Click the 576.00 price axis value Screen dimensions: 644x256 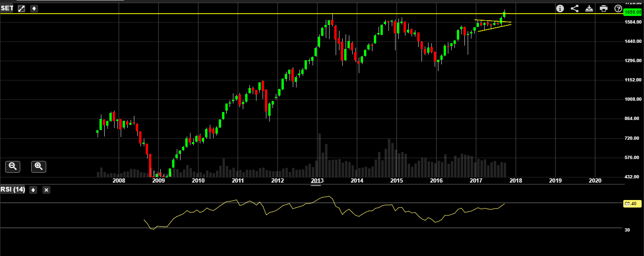click(631, 157)
